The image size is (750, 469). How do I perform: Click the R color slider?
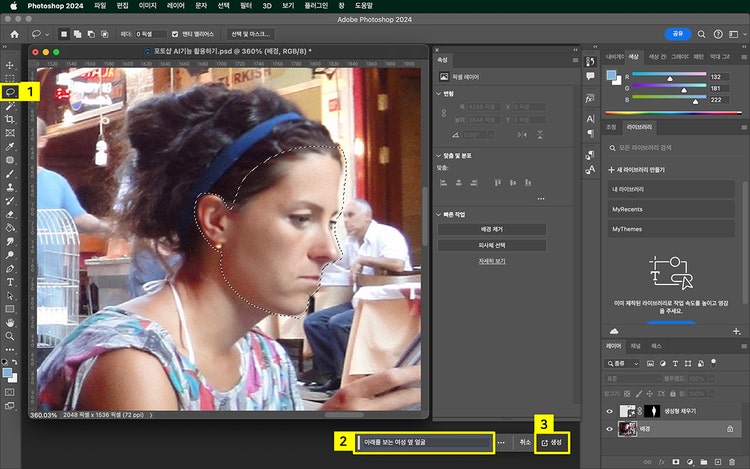tap(667, 76)
